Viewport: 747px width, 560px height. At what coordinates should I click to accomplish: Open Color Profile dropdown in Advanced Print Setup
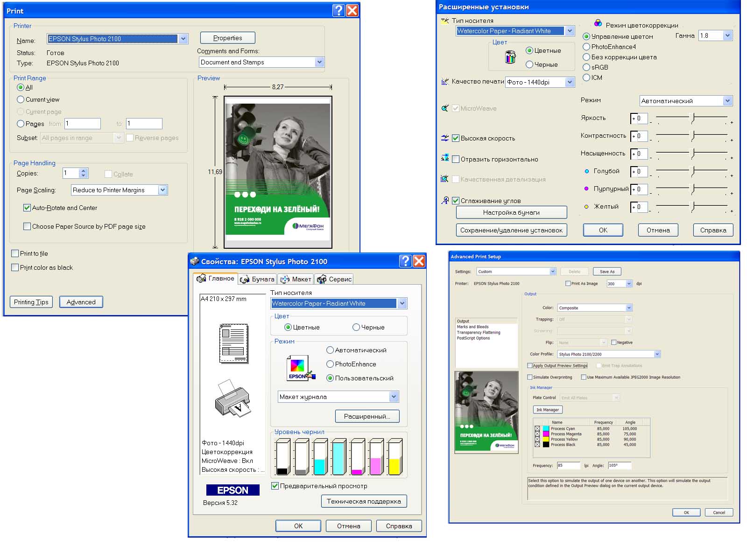657,354
